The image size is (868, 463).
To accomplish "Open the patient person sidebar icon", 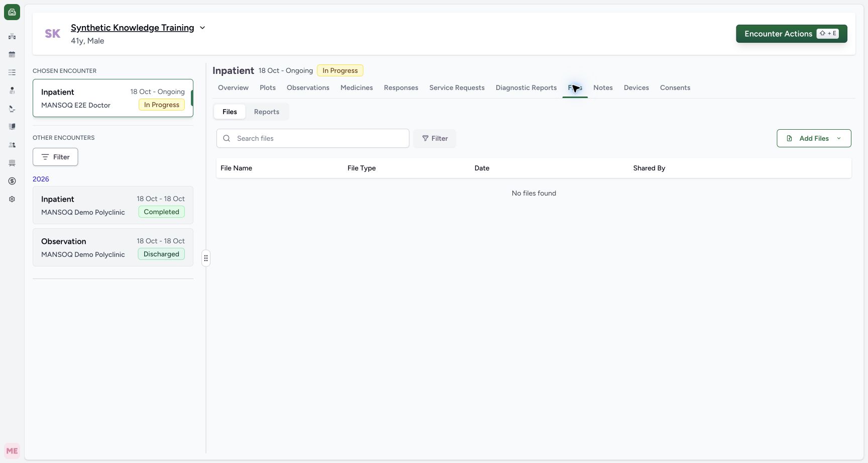I will pos(12,90).
